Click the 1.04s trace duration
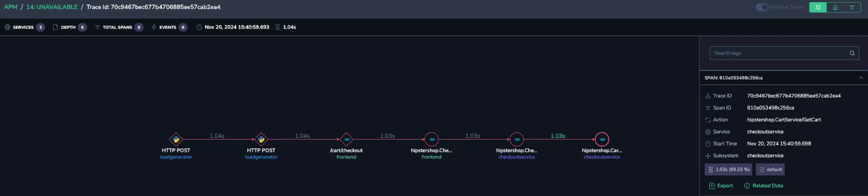The image size is (868, 196). pyautogui.click(x=289, y=27)
